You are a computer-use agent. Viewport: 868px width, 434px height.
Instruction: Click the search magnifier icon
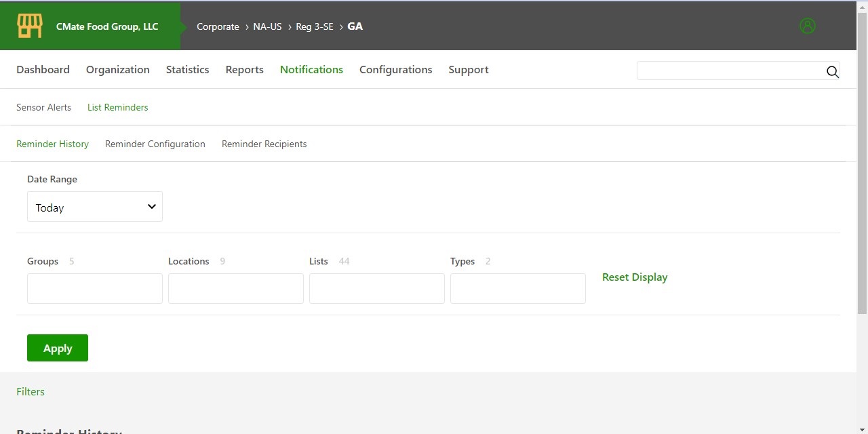(832, 72)
